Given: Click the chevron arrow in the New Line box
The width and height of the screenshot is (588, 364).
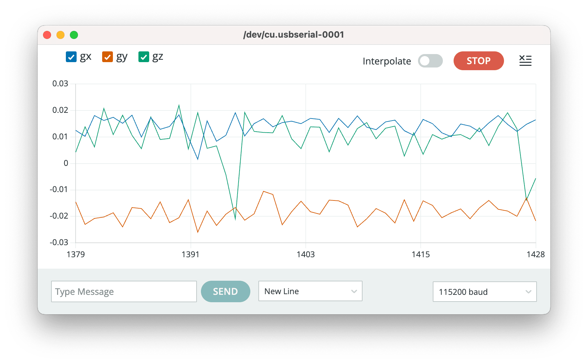Looking at the screenshot, I should [x=354, y=291].
